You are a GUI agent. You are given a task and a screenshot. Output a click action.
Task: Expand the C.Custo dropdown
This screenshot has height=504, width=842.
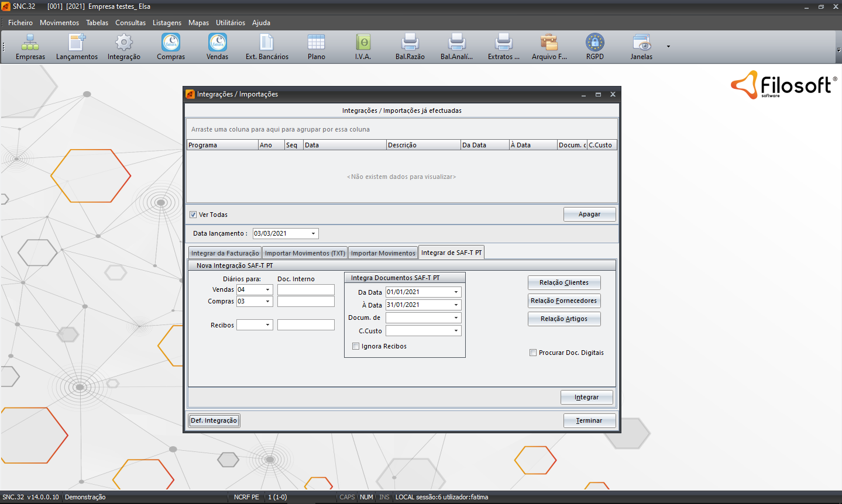point(456,331)
